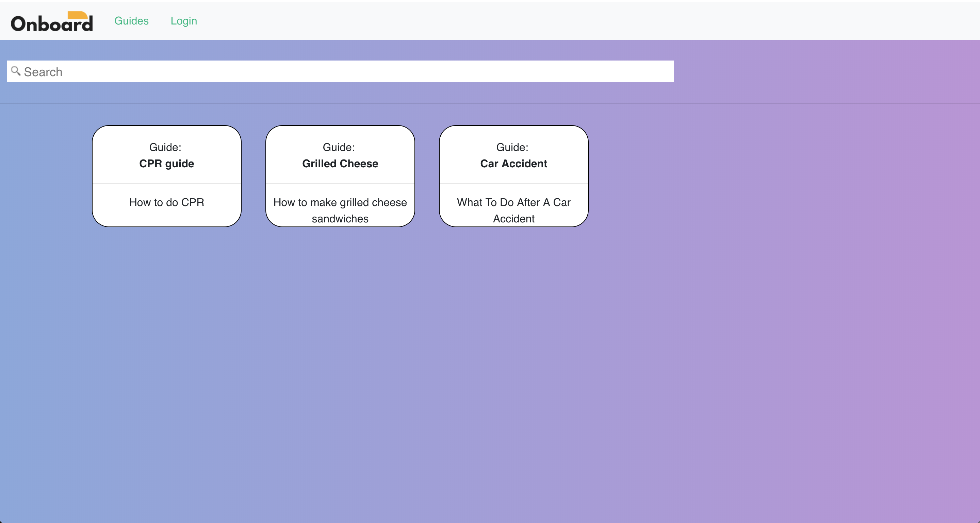Image resolution: width=980 pixels, height=523 pixels.
Task: Click the 'How to do CPR' description
Action: [167, 203]
